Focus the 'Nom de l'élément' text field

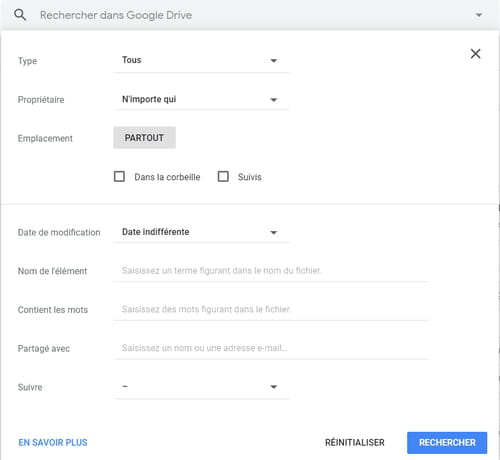271,271
